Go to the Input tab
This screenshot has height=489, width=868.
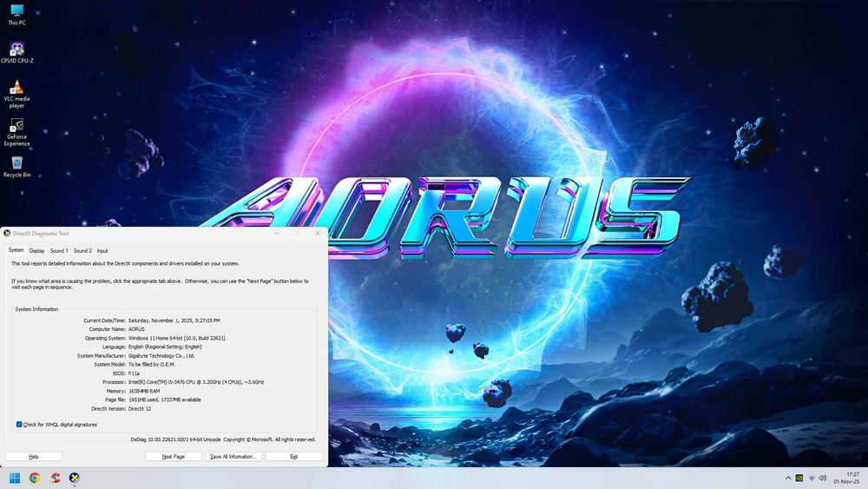click(x=102, y=251)
